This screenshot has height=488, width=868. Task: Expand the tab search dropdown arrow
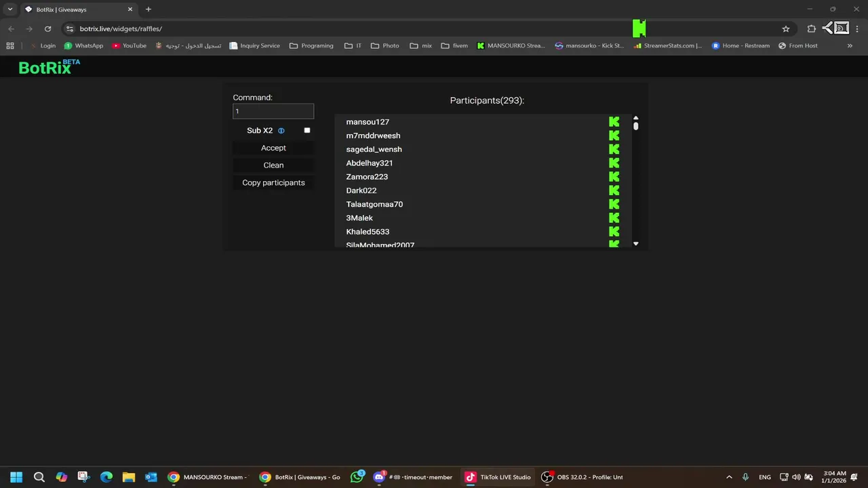click(x=10, y=9)
